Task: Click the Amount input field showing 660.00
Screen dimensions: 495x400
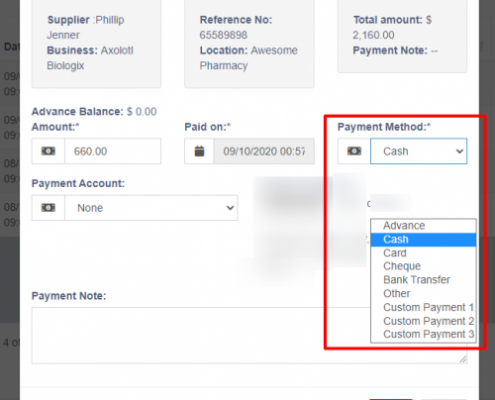Action: click(113, 151)
